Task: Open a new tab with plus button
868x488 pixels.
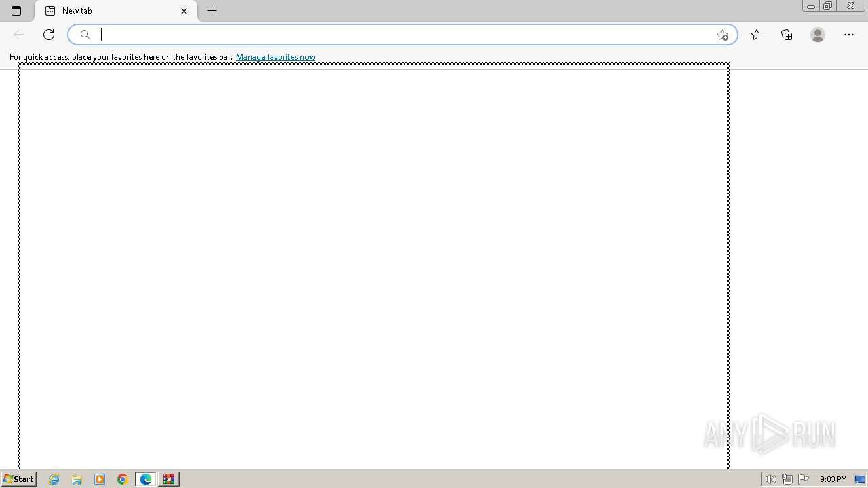Action: point(212,11)
